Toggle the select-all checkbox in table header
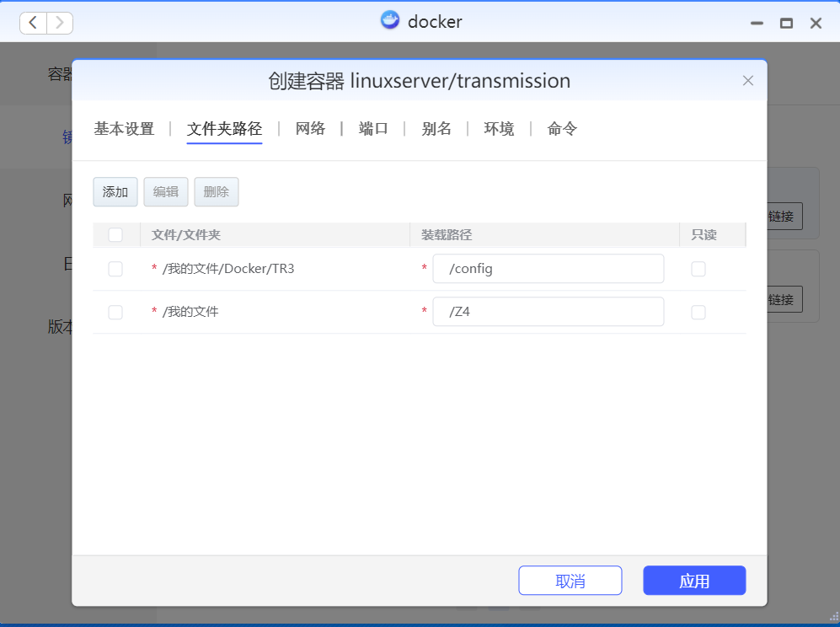 pyautogui.click(x=115, y=235)
